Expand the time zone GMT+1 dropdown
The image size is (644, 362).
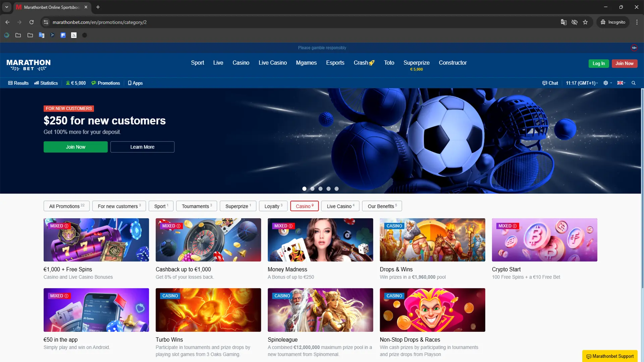[x=582, y=83]
